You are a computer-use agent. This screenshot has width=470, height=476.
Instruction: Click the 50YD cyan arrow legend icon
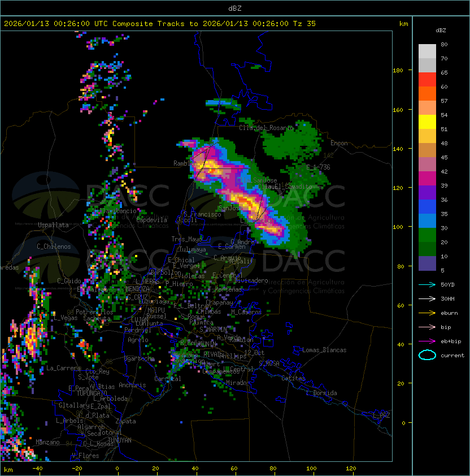[427, 284]
